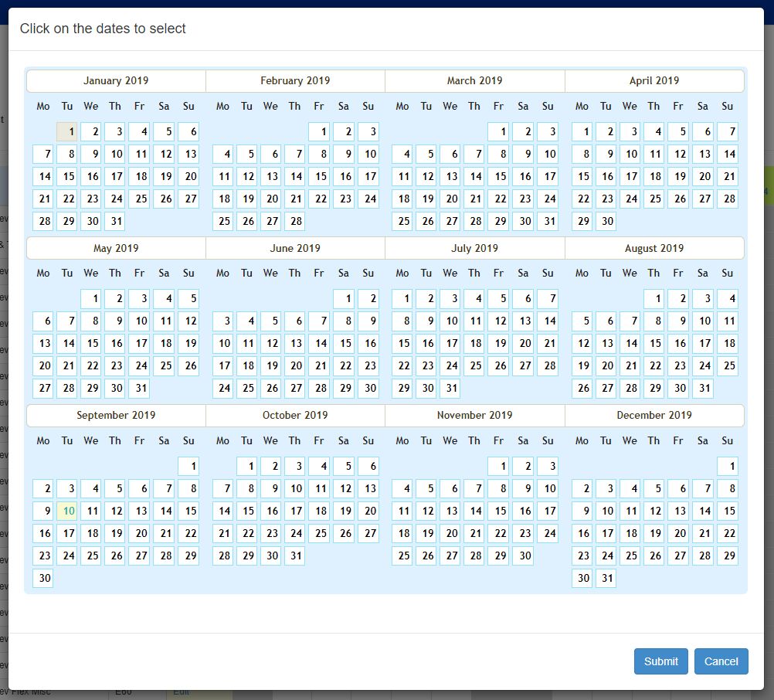774x700 pixels.
Task: Pick November 13, 2019
Action: click(450, 511)
